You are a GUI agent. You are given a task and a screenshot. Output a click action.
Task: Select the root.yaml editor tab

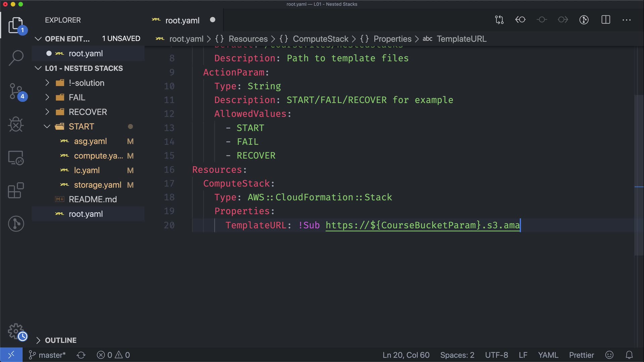pos(182,20)
